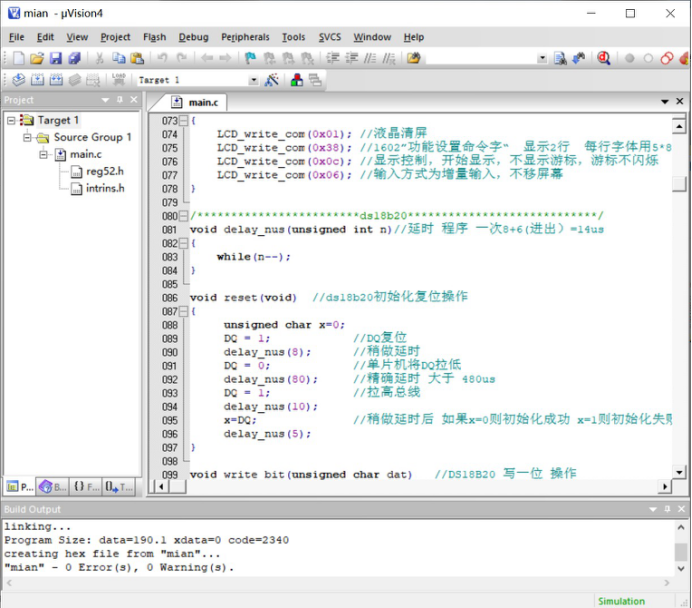Build the target with the Build icon
The width and height of the screenshot is (692, 608).
38,80
